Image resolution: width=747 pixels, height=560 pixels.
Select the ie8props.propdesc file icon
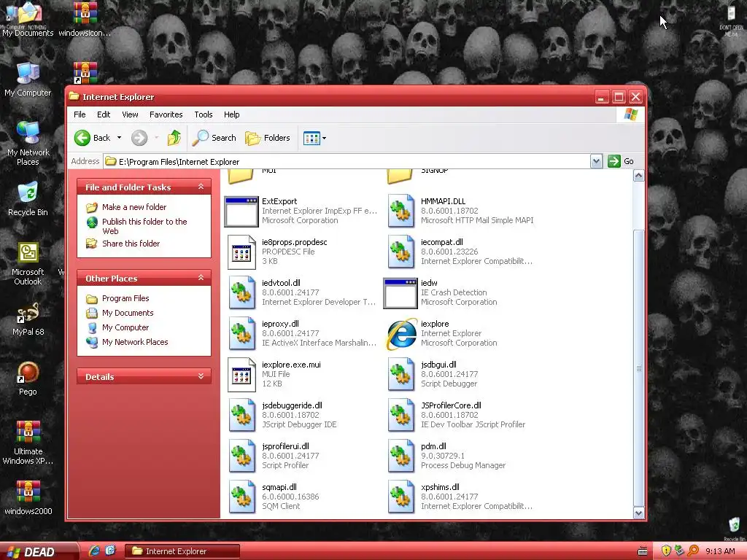[x=241, y=252]
